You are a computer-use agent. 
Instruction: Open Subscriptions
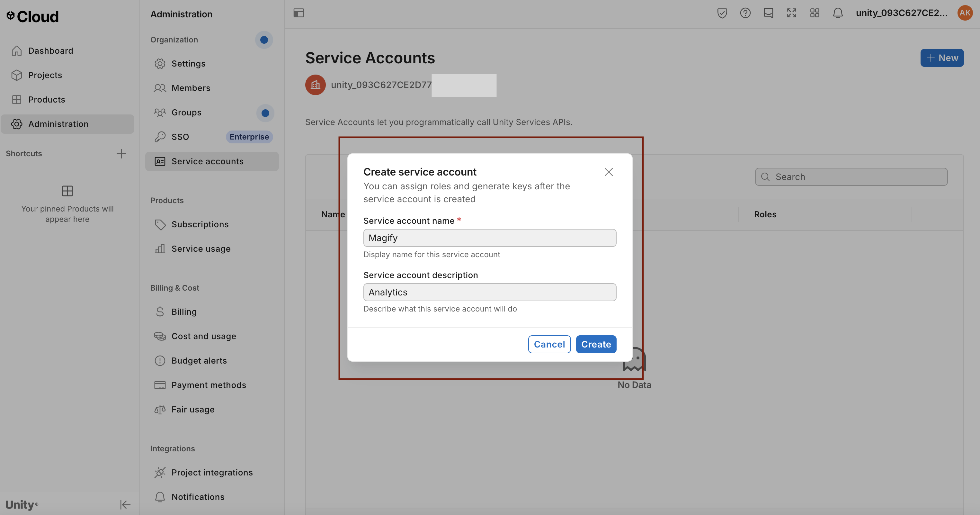[212, 224]
